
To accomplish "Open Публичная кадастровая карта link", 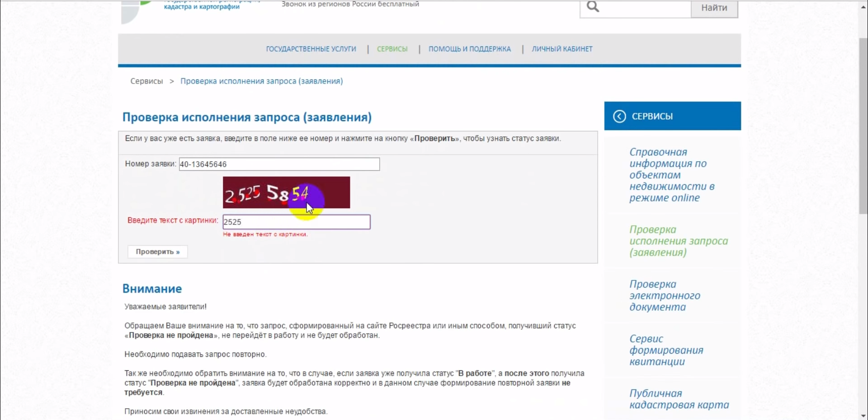I will 679,399.
